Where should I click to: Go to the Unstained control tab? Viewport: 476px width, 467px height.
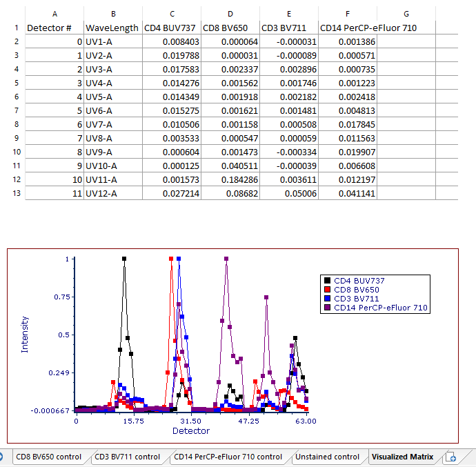click(x=327, y=457)
